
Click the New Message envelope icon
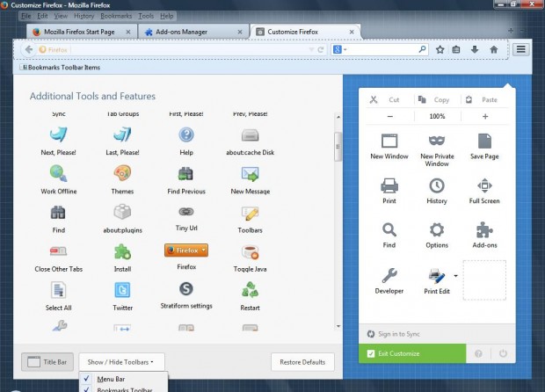pos(250,174)
